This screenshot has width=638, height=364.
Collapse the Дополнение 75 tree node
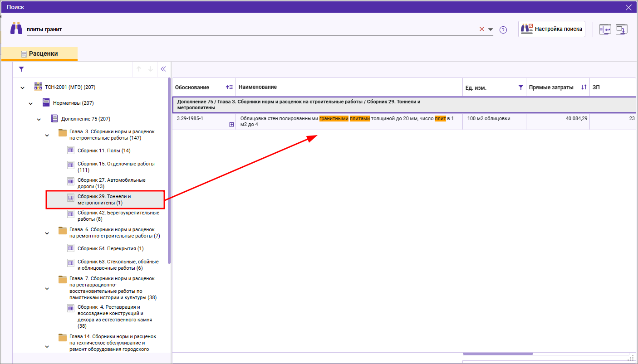[39, 120]
